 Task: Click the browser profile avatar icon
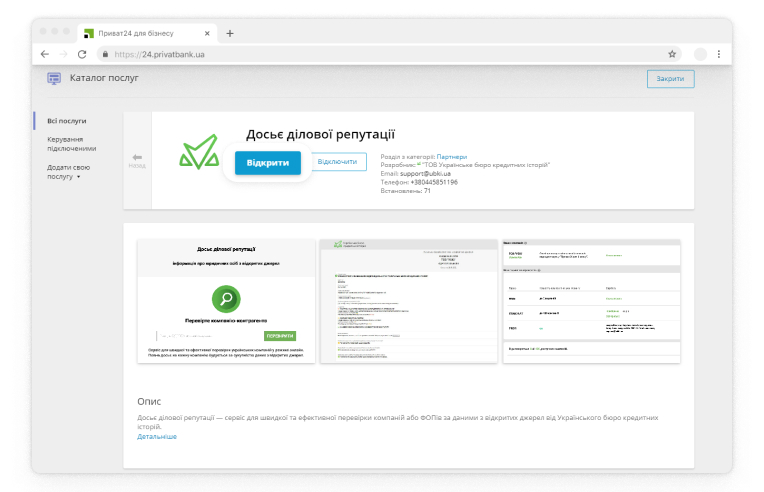point(700,54)
